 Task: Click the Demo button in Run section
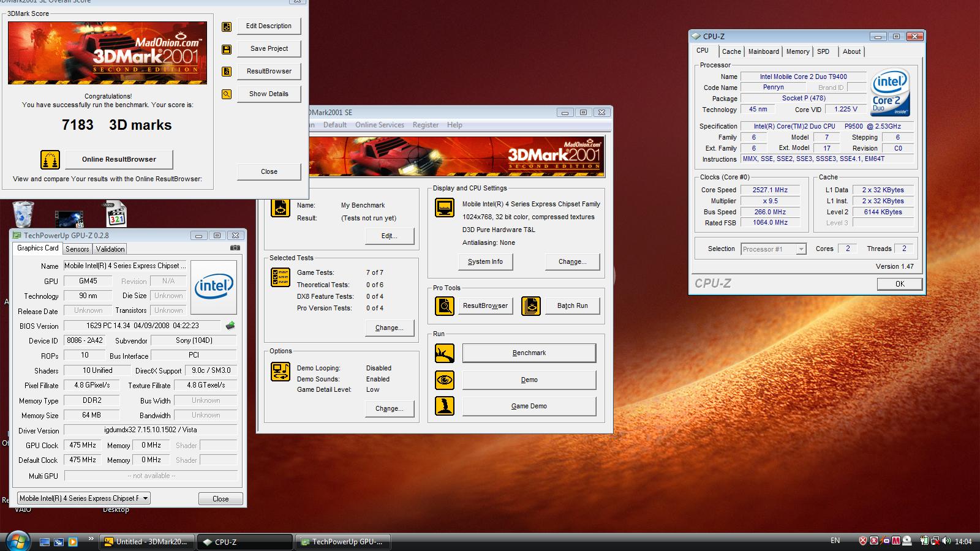coord(529,380)
